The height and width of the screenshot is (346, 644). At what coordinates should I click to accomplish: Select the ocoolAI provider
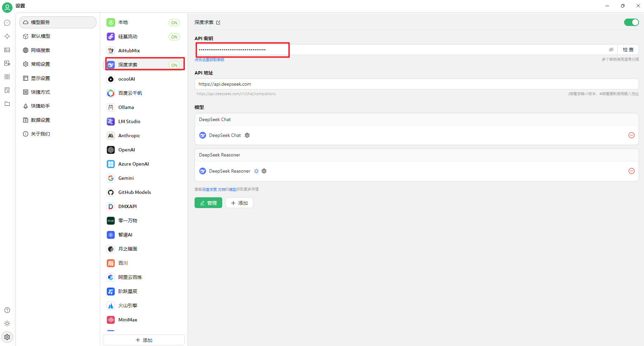point(144,79)
